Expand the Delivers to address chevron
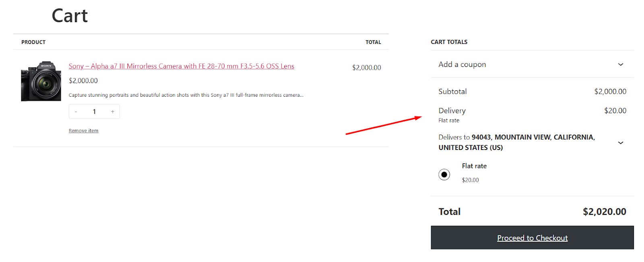Image resolution: width=644 pixels, height=262 pixels. point(621,143)
